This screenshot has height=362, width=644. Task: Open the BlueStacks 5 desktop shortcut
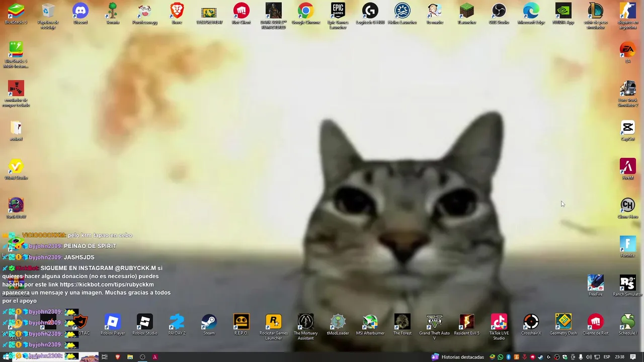point(16,14)
